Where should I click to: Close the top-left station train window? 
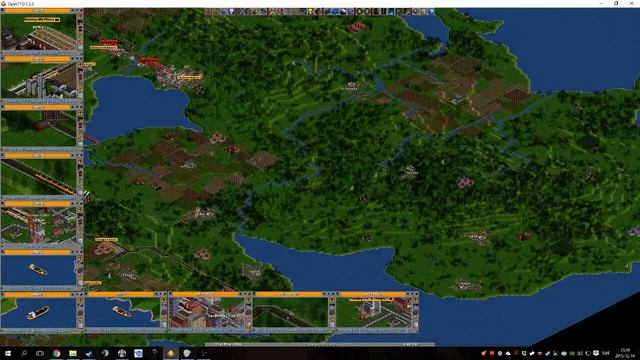coord(2,11)
